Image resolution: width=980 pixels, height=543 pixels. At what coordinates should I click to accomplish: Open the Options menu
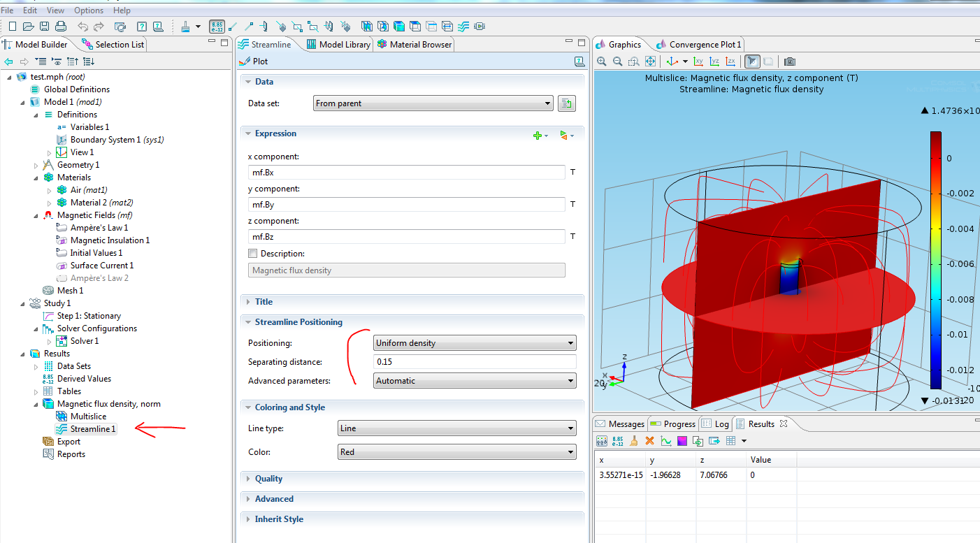click(x=89, y=10)
